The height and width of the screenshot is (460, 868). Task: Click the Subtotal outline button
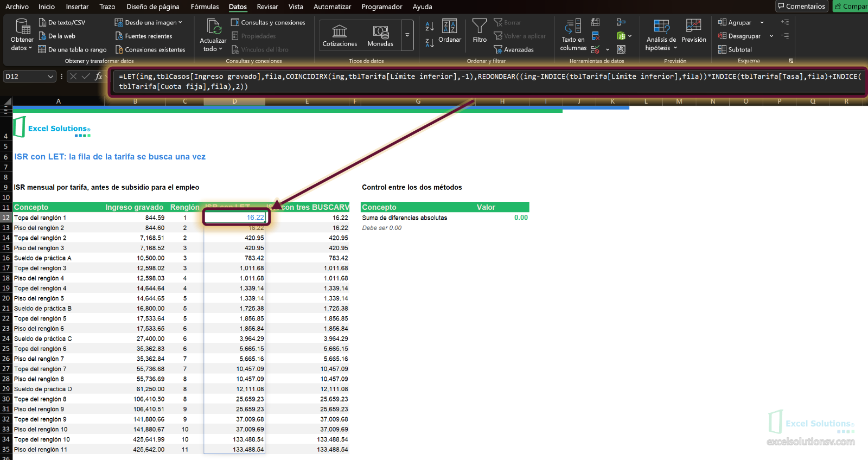click(x=735, y=49)
